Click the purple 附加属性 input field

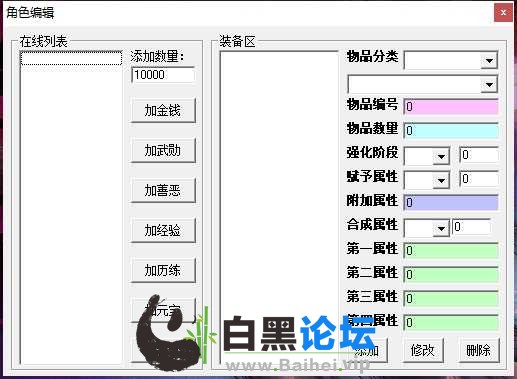pos(451,202)
